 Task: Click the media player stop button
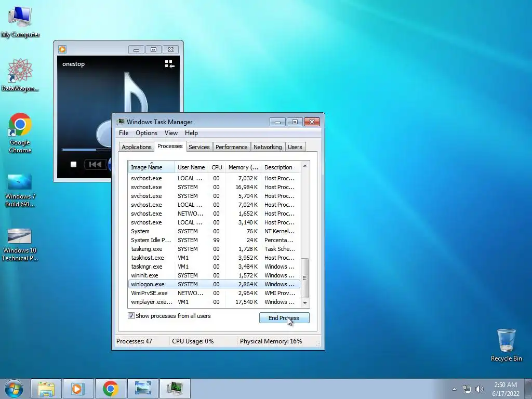point(73,165)
